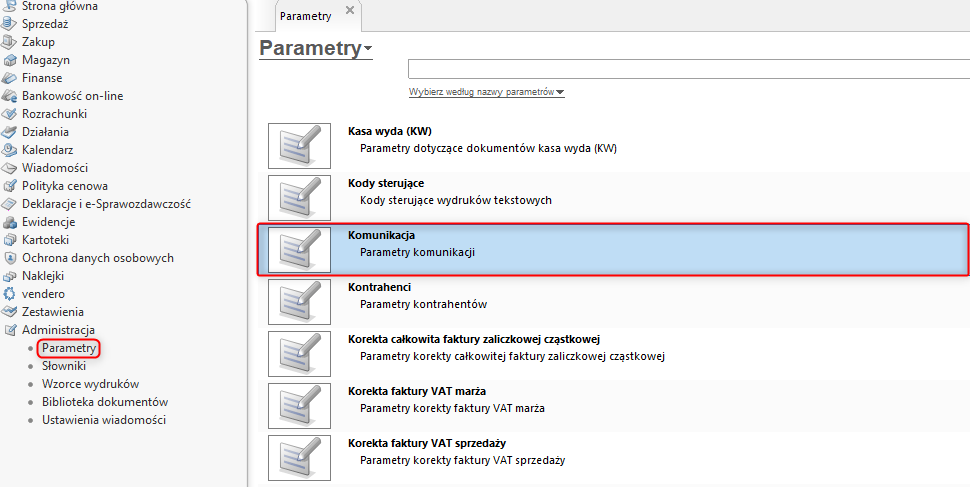Open the Parametry heading dropdown arrow
Screen dimensions: 970x487
(368, 49)
